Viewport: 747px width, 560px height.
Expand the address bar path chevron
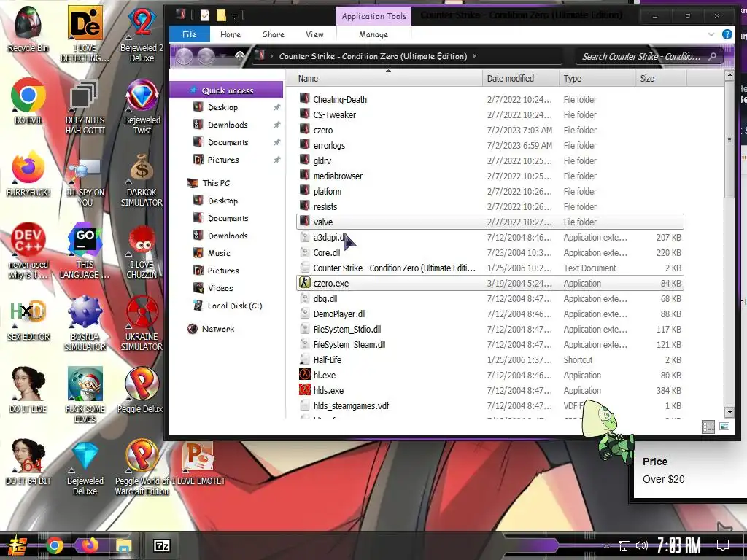(474, 56)
